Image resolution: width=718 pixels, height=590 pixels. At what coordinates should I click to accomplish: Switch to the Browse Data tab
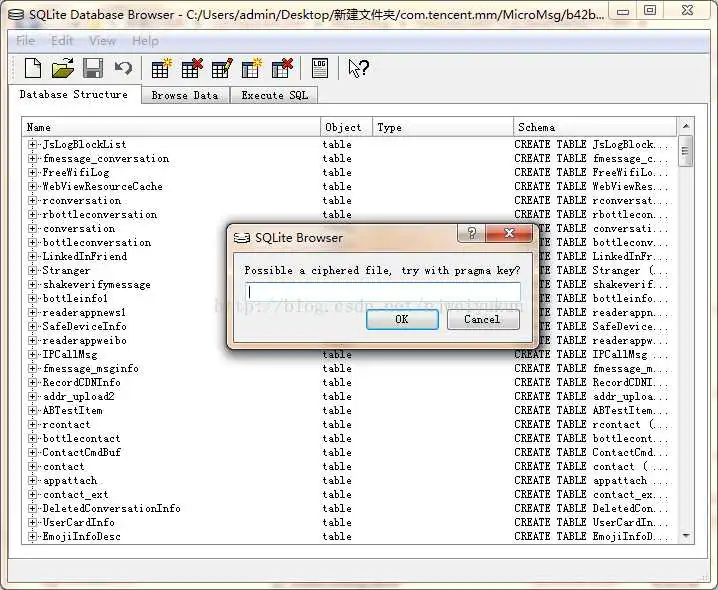pyautogui.click(x=185, y=95)
